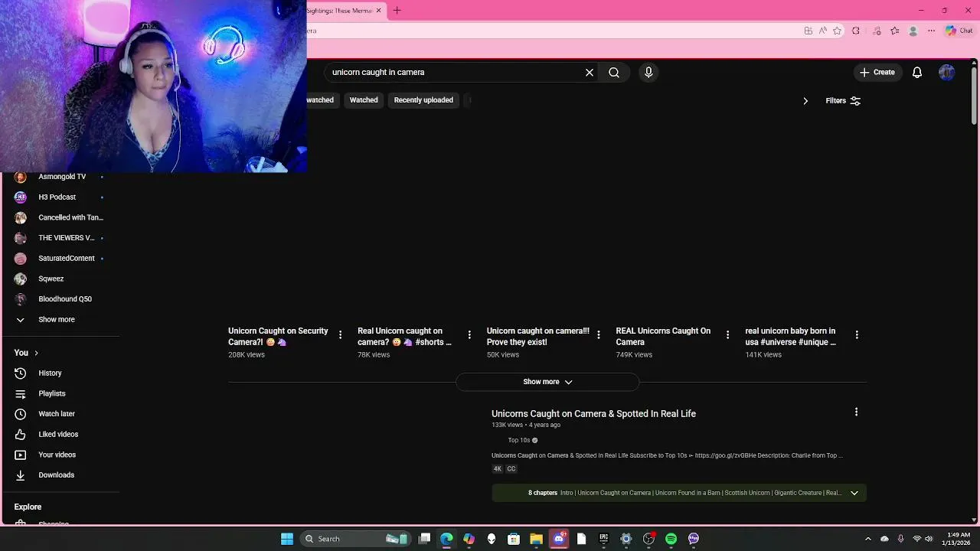Viewport: 980px width, 551px height.
Task: Open Copilot Chat in Edge
Action: (x=959, y=31)
